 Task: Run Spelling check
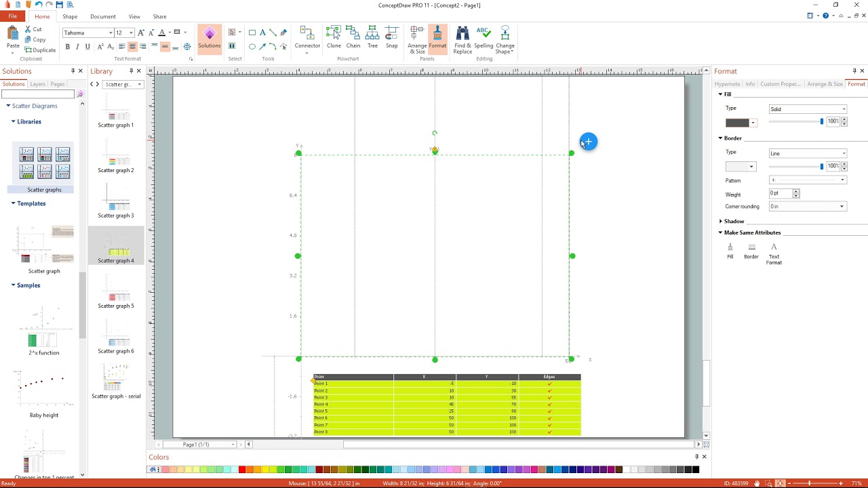[x=484, y=37]
